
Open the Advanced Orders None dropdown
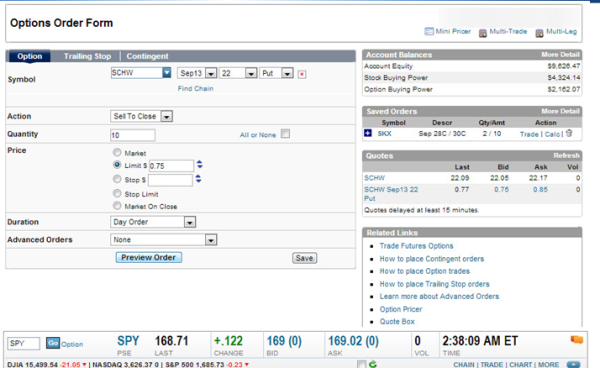point(211,240)
